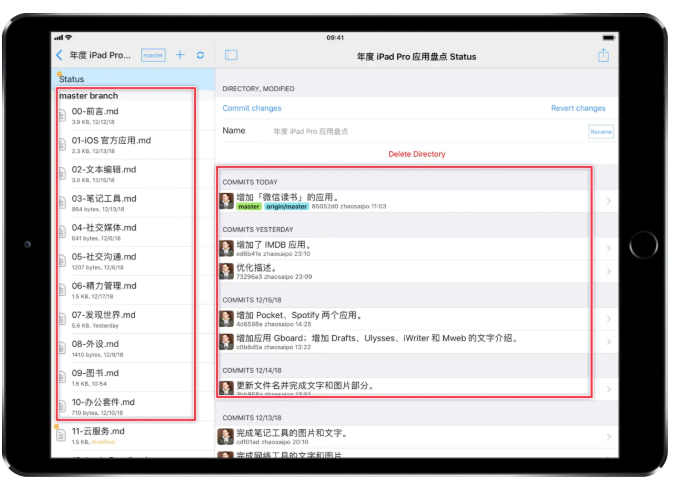Image resolution: width=679 pixels, height=491 pixels.
Task: Tap the plus icon to add file
Action: 180,55
